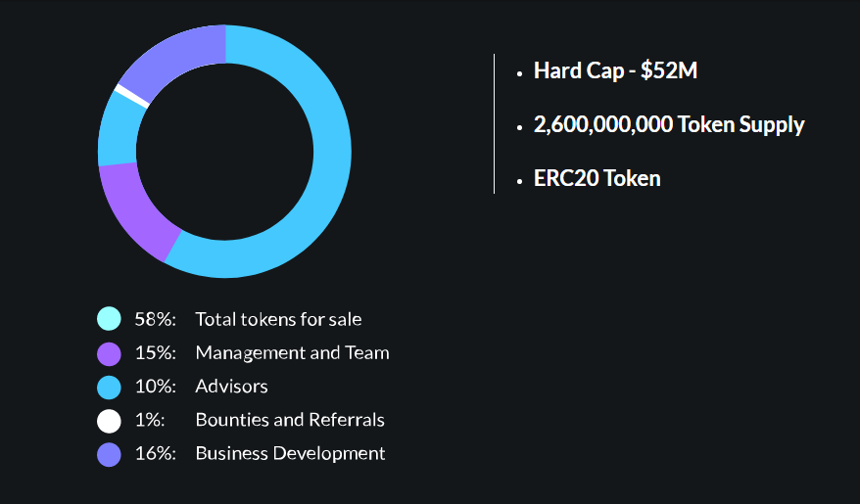Viewport: 860px width, 504px height.
Task: Click the "Total tokens for sale" legend label
Action: pyautogui.click(x=278, y=319)
